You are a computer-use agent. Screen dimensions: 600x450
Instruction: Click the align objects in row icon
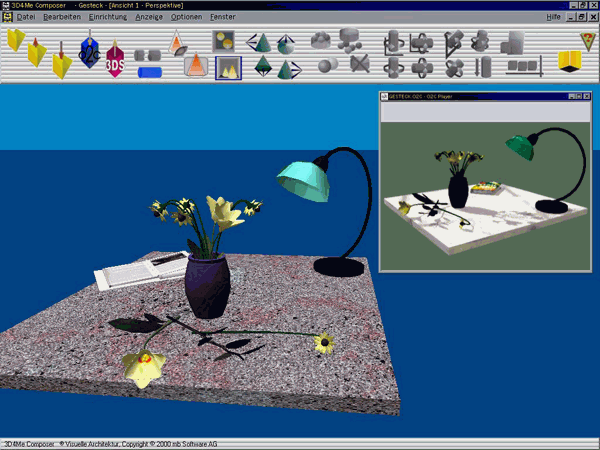pos(521,66)
